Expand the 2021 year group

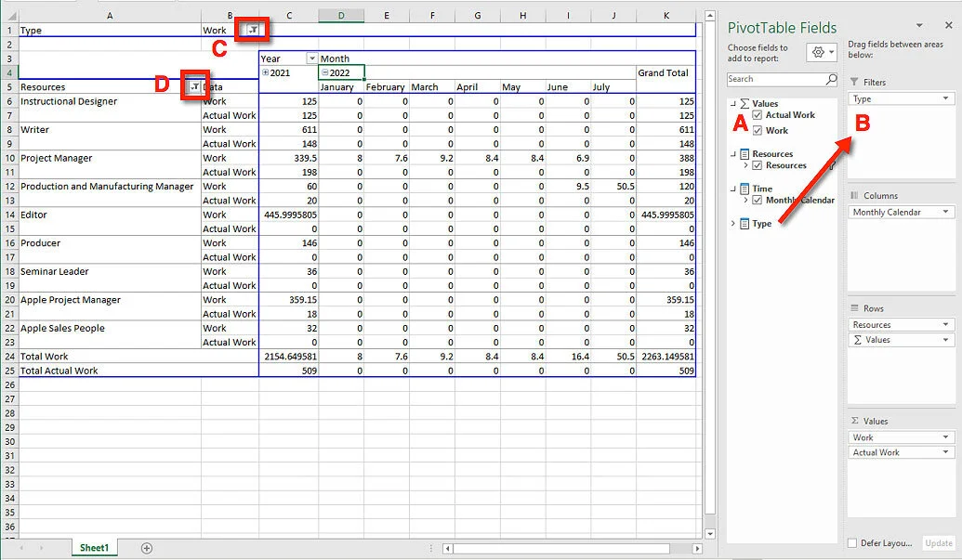pyautogui.click(x=265, y=72)
